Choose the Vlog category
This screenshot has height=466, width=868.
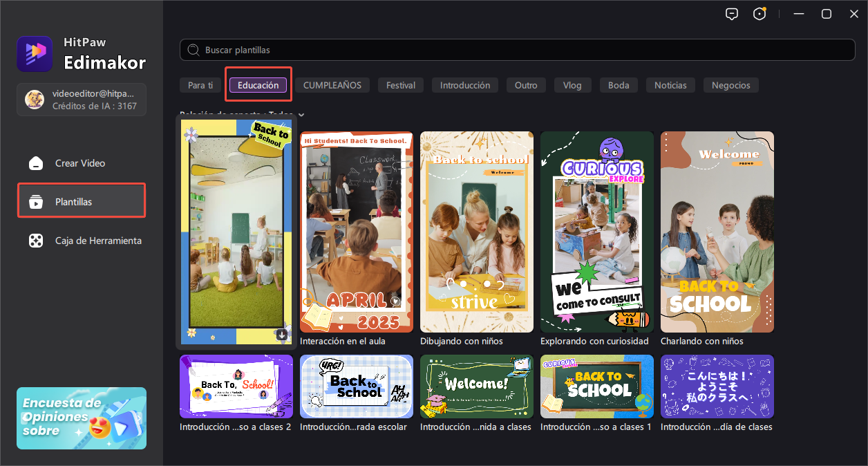(x=572, y=84)
